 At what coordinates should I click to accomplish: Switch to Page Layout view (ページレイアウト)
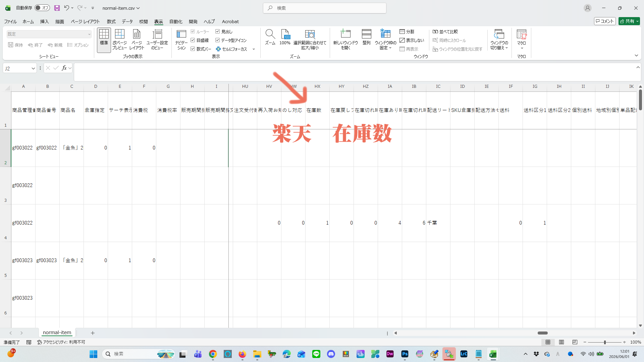click(x=137, y=40)
